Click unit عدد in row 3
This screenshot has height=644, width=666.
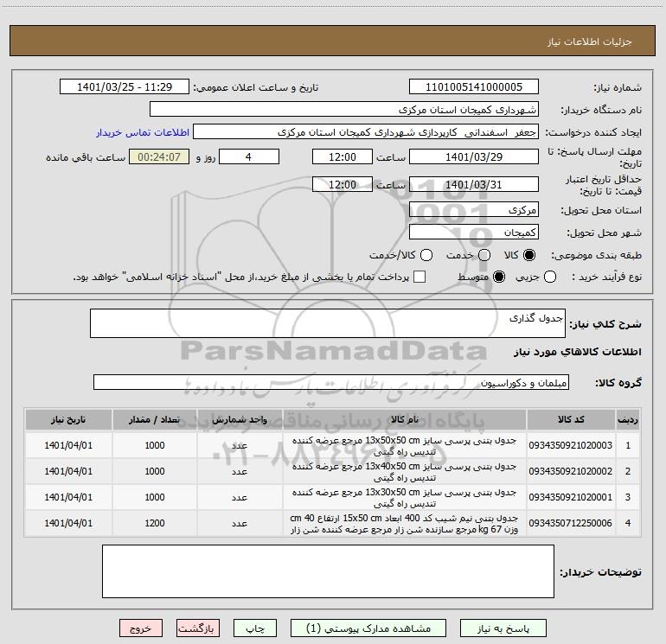(240, 497)
